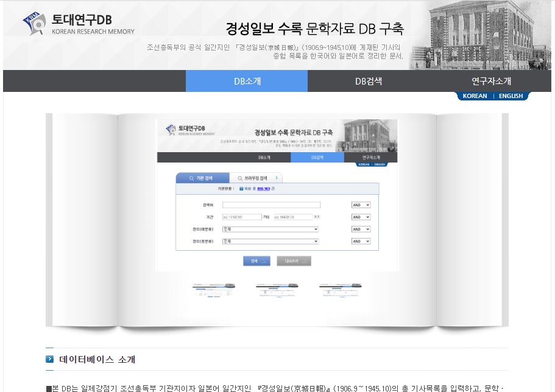Go to the 연구자소개 navigation tab
Screen dimensions: 555x392
point(491,81)
